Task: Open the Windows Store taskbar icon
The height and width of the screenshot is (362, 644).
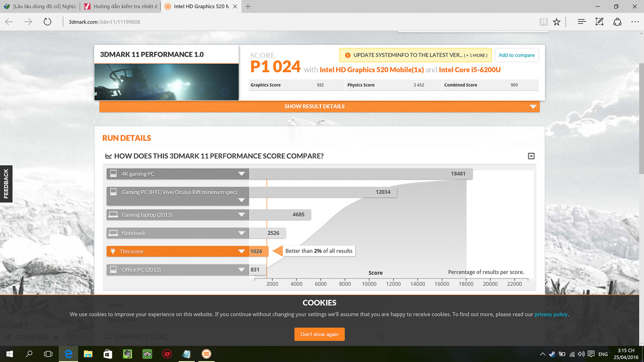Action: (x=108, y=354)
